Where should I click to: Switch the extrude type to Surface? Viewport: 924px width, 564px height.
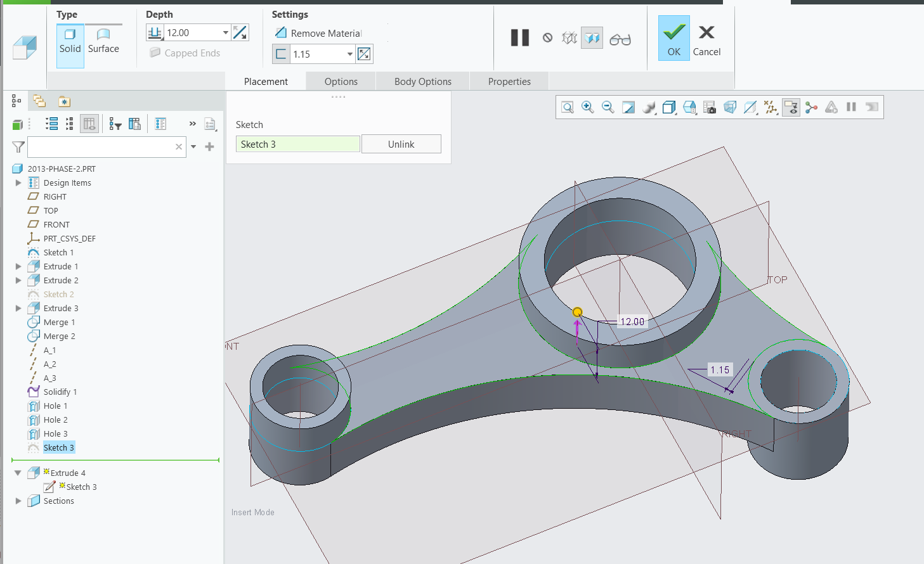pos(103,39)
